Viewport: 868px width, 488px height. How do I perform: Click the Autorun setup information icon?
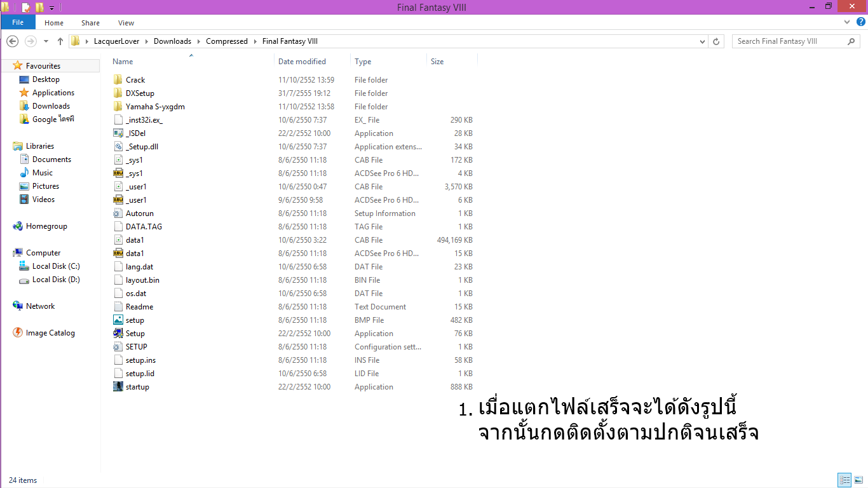pyautogui.click(x=118, y=213)
